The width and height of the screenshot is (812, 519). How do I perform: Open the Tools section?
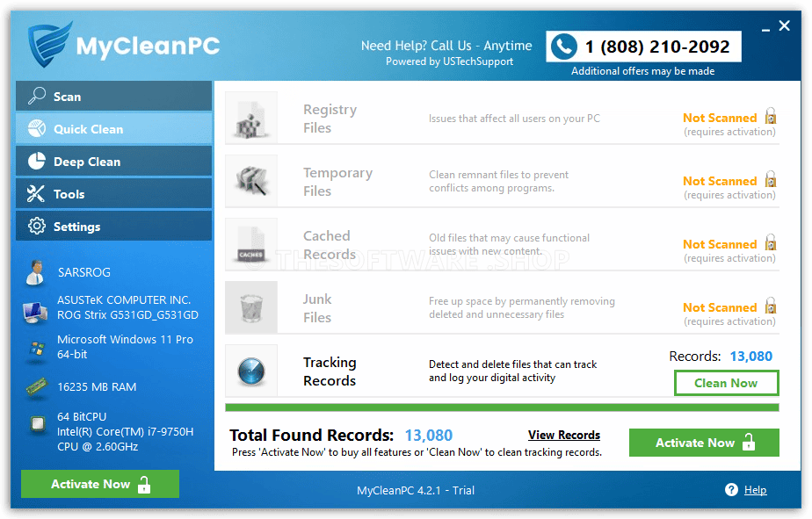(x=114, y=193)
